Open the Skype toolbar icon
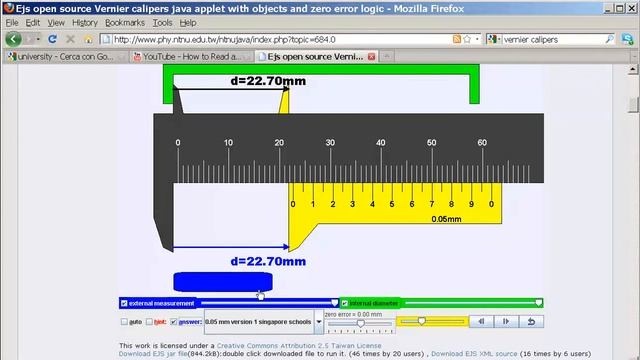Viewport: 640px width, 360px height. 627,39
